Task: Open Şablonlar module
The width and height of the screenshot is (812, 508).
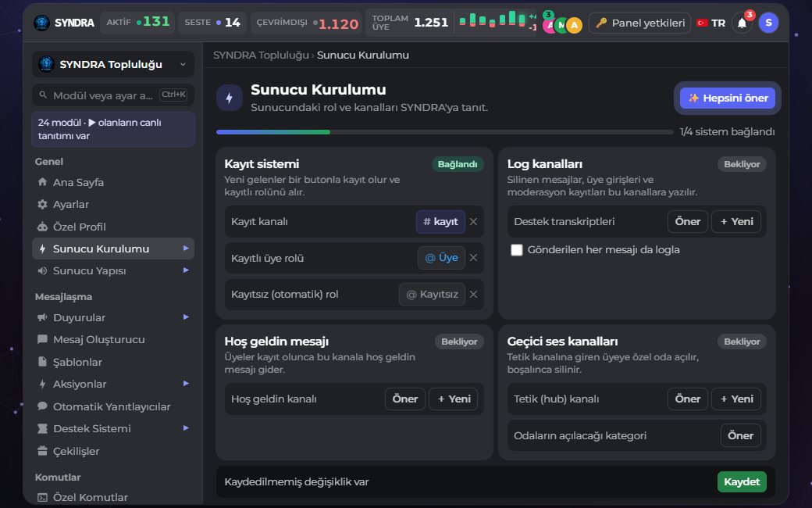Action: (113, 362)
